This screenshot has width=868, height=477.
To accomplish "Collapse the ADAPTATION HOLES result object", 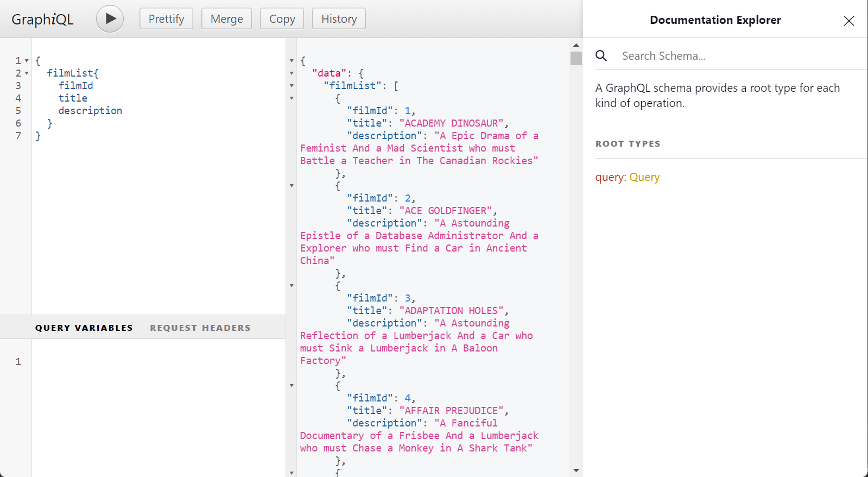I will click(x=292, y=286).
